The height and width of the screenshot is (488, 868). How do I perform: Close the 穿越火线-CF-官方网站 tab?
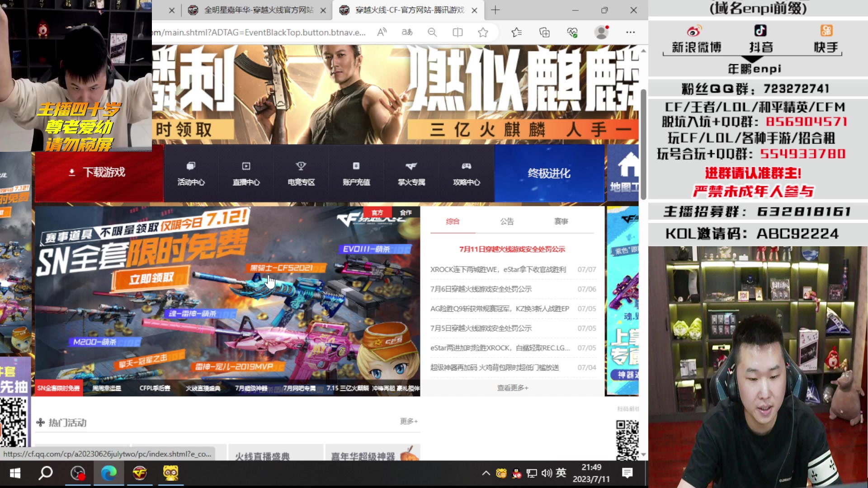pos(474,10)
